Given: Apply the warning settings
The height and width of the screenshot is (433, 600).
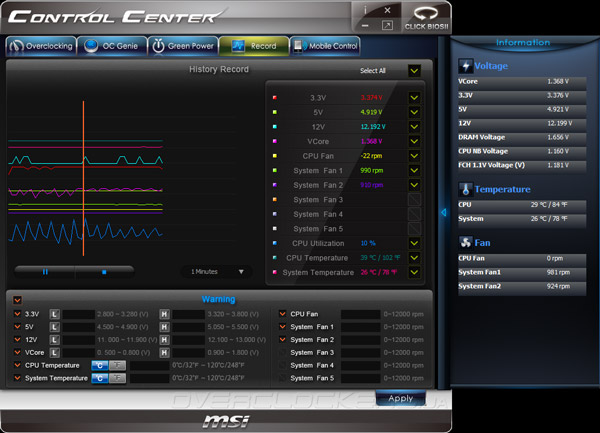Looking at the screenshot, I should pos(401,398).
